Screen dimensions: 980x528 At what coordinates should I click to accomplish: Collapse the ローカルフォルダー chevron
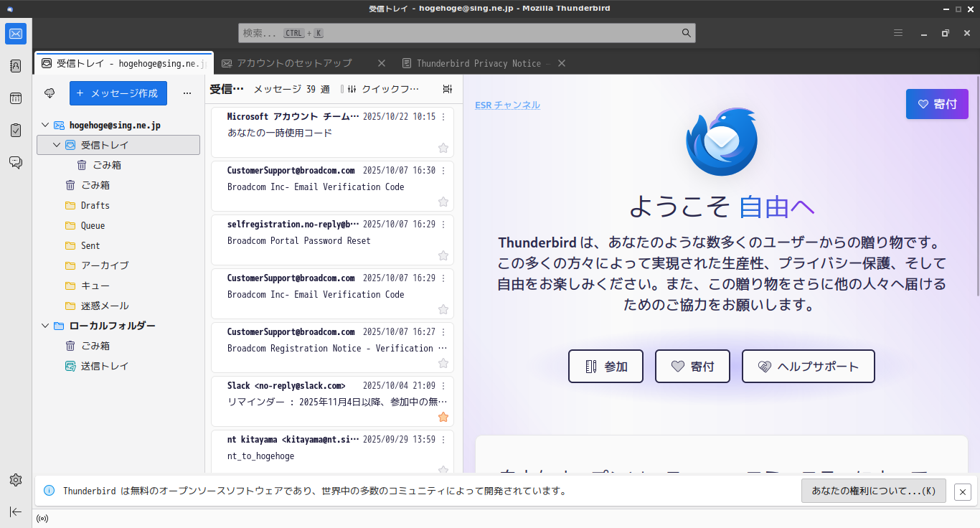click(46, 326)
